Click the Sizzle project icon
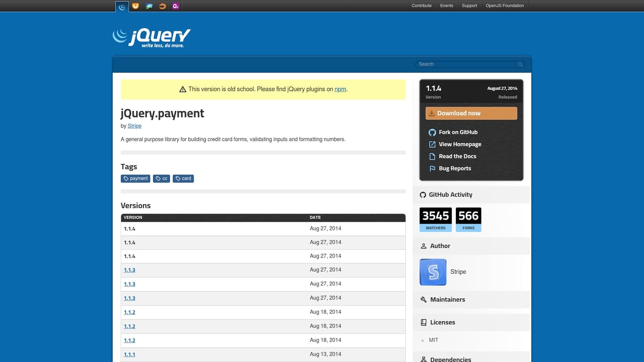Screen dimensions: 644x362 tap(162, 6)
